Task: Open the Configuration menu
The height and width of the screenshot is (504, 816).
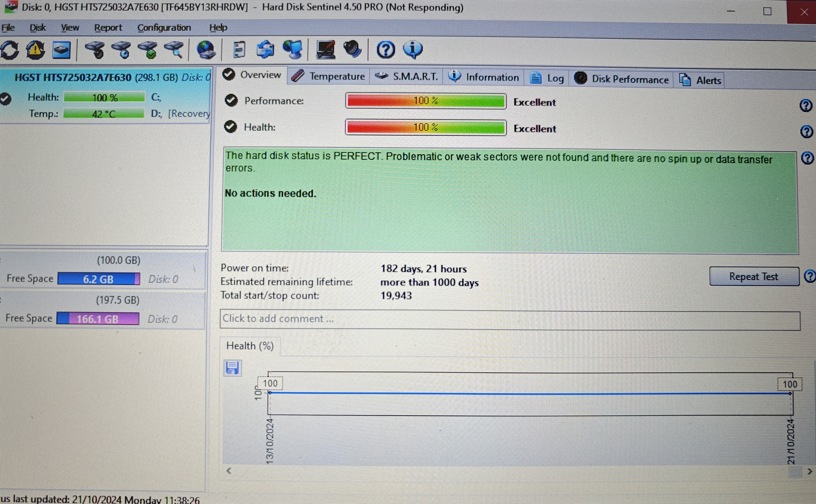Action: pyautogui.click(x=164, y=28)
